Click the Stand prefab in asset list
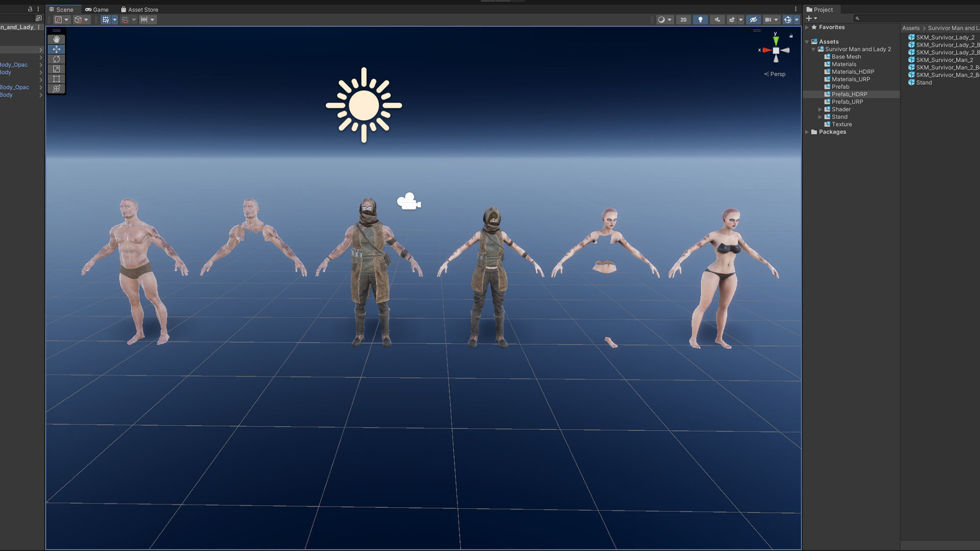 click(x=920, y=83)
